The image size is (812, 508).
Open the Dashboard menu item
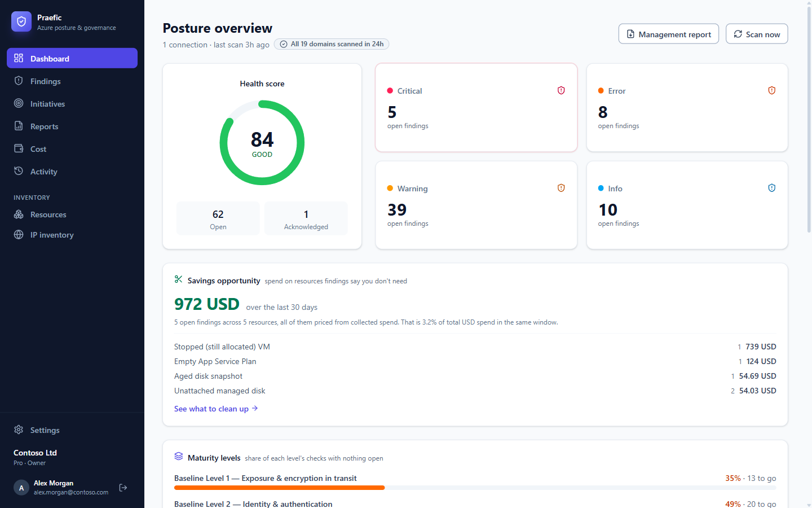click(x=72, y=58)
